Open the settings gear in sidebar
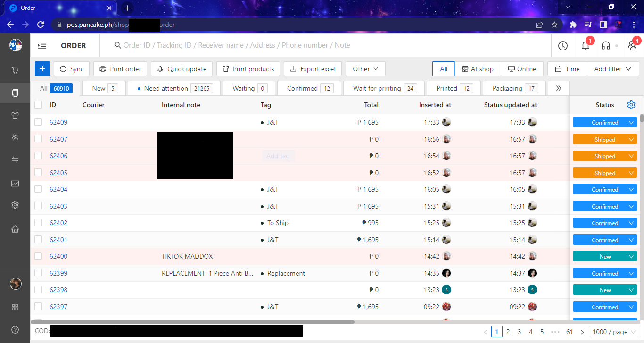This screenshot has width=644, height=343. tap(15, 205)
